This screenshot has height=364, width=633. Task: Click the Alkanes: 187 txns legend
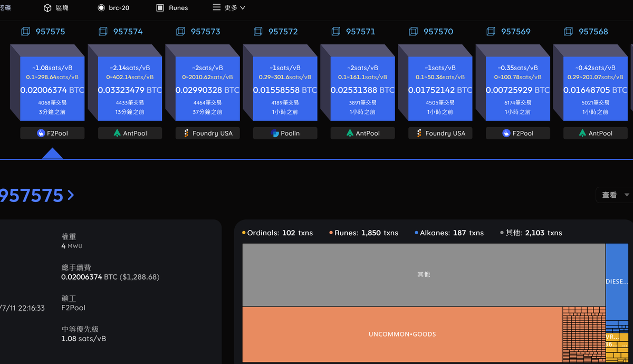(449, 233)
